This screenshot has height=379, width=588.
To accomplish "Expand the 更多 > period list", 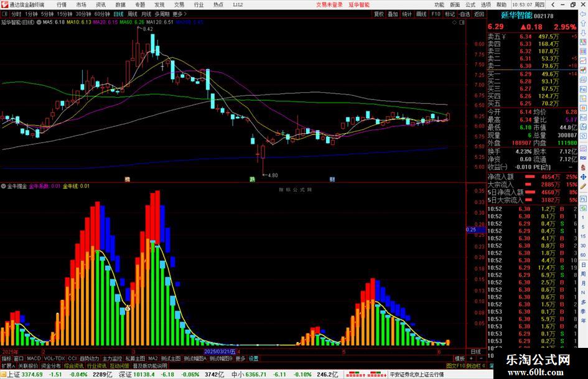I will click(180, 14).
